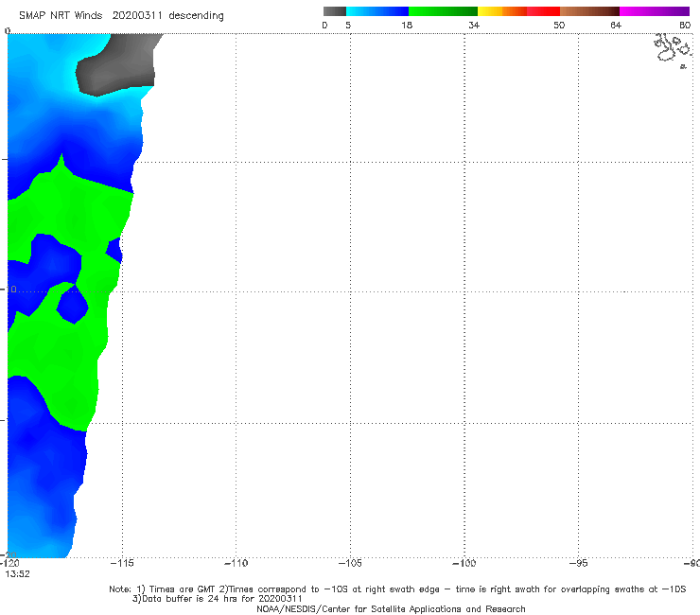Viewport: 700px width, 615px height.
Task: Click the green 18–34 color bar segment
Action: 443,11
